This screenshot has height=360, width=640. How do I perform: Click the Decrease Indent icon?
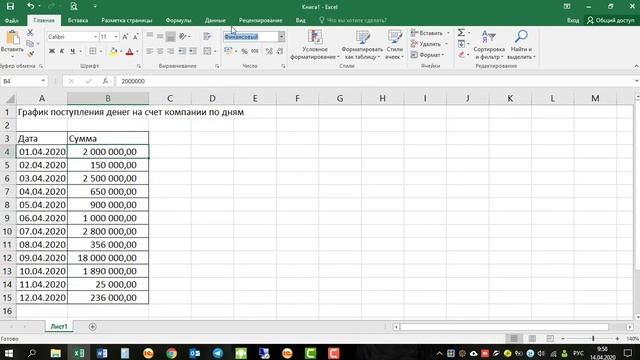click(x=182, y=51)
